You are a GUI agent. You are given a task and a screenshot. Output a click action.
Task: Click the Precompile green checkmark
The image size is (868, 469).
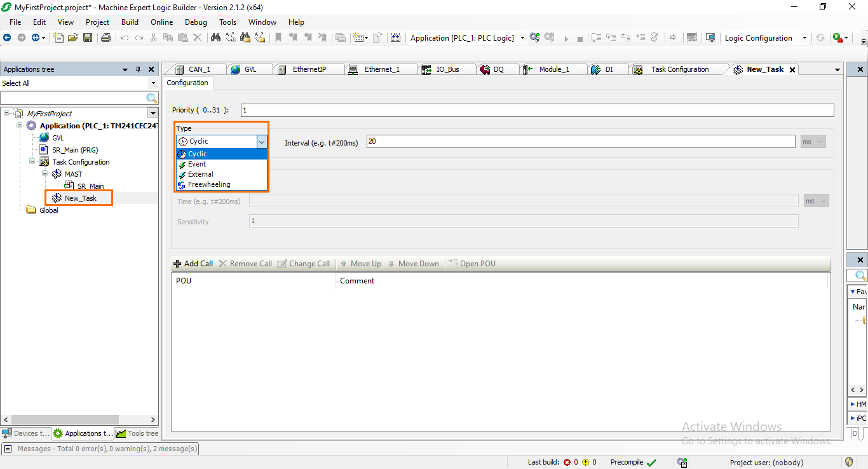(651, 463)
